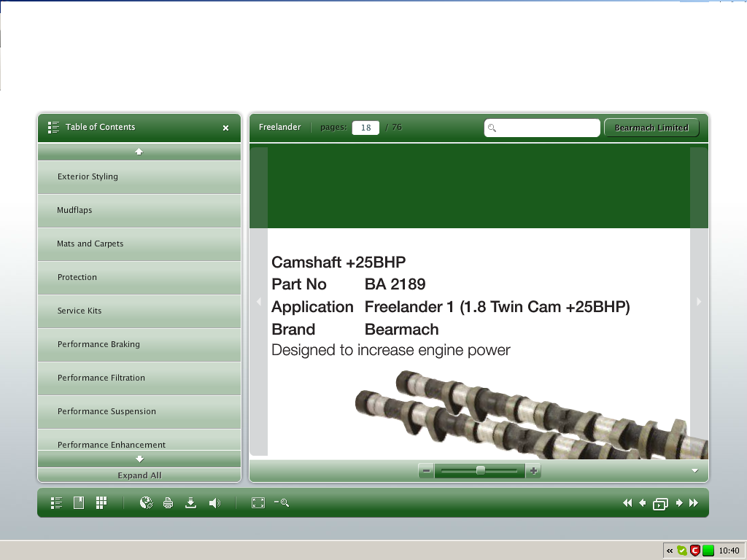Jump to the last page
Viewport: 747px width, 560px height.
tap(694, 503)
